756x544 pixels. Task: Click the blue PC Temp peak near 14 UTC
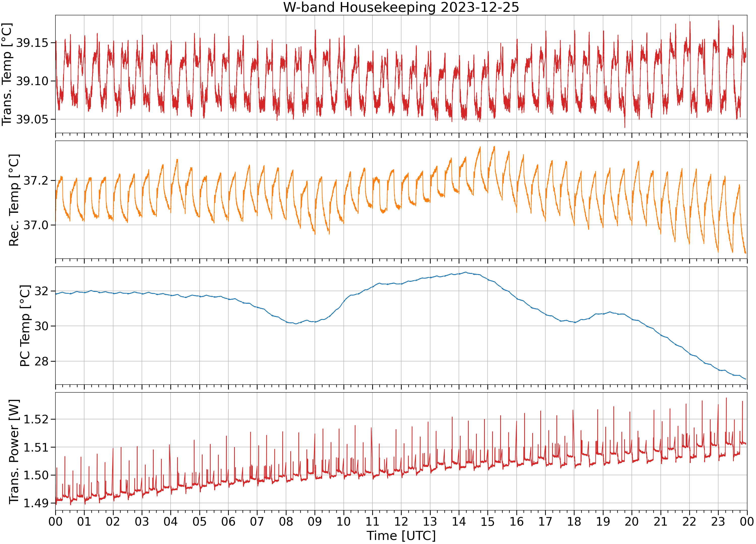[466, 272]
